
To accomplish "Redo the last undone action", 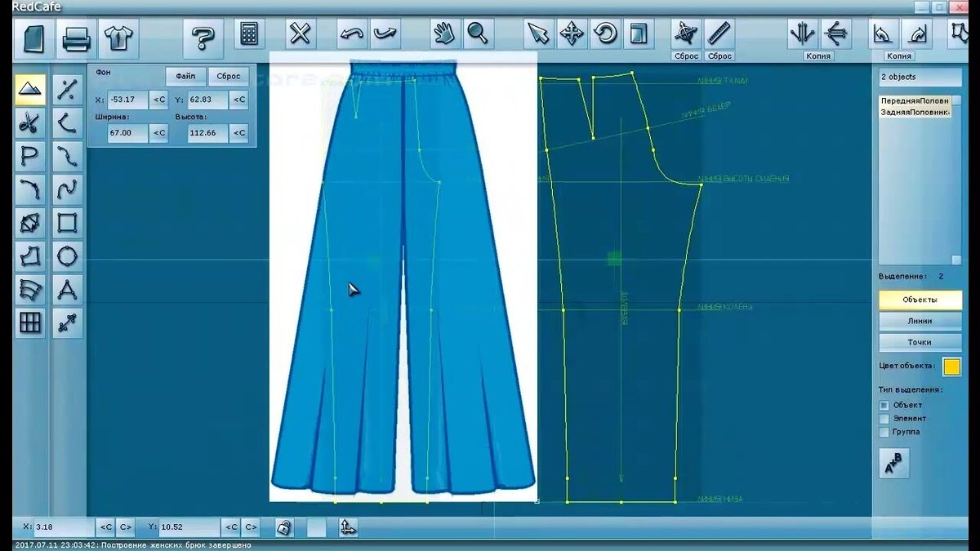I will point(385,34).
